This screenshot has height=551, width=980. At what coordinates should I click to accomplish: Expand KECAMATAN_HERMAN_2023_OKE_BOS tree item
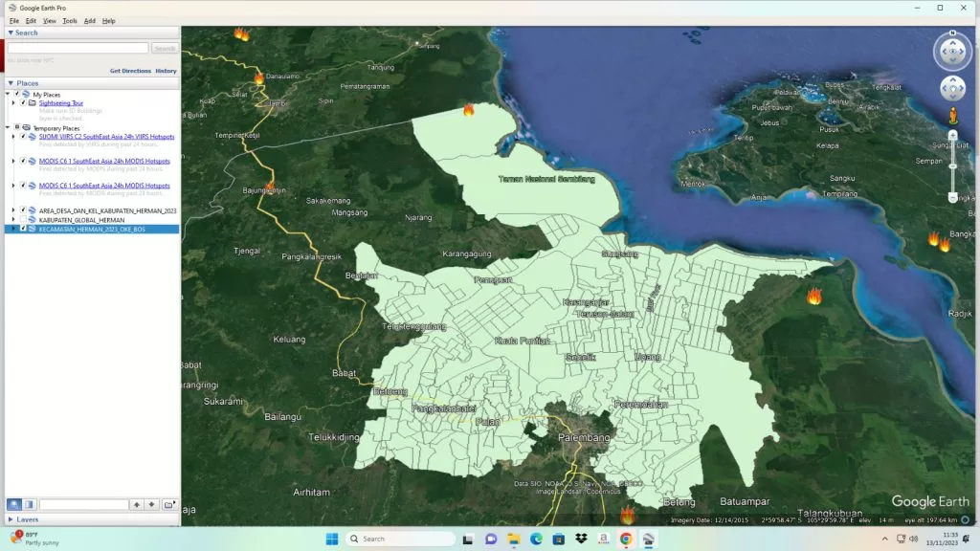pyautogui.click(x=13, y=228)
